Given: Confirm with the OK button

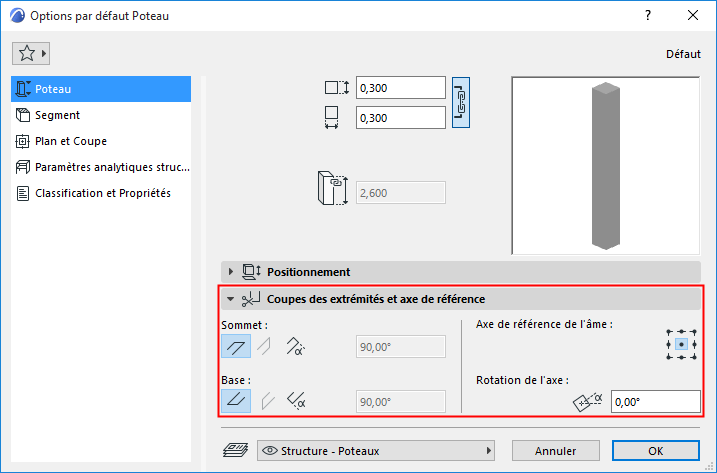Looking at the screenshot, I should (x=655, y=450).
